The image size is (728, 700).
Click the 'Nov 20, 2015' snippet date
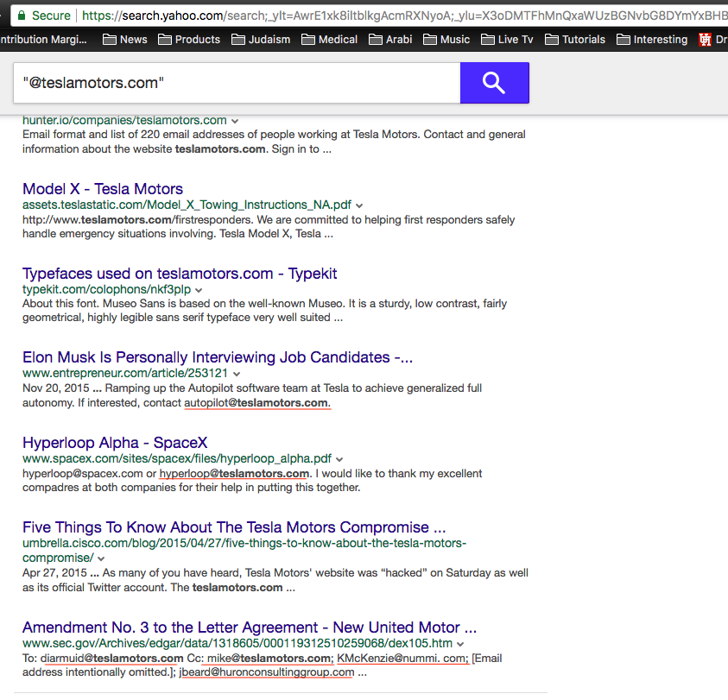tap(56, 388)
